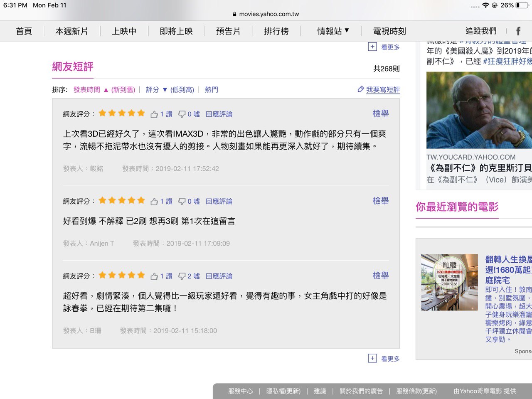The height and width of the screenshot is (399, 532).
Task: Open the 預告片 nav item
Action: 228,31
